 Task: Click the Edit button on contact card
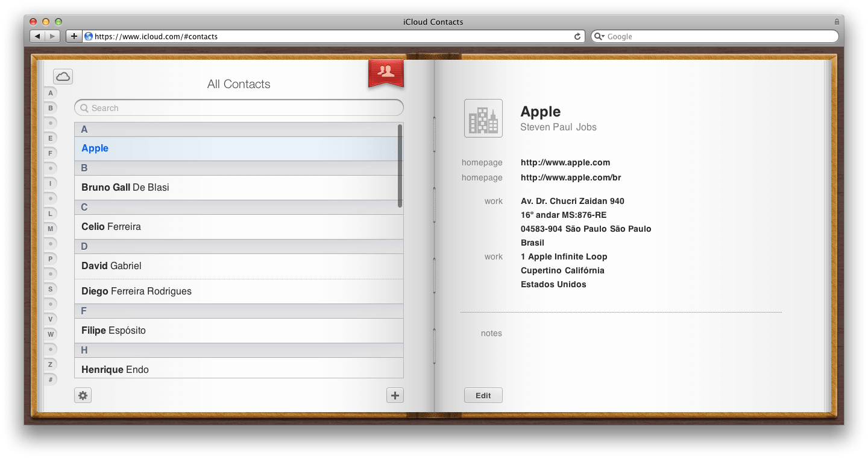pos(483,395)
